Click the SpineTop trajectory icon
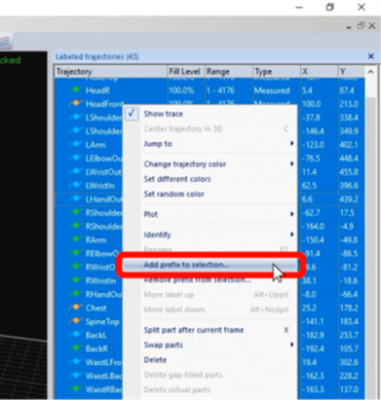381x400 pixels. coord(76,321)
